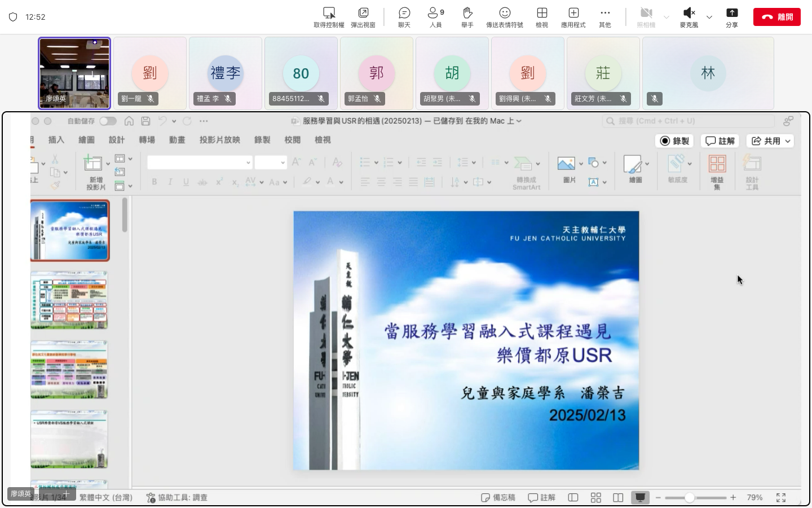Image resolution: width=812 pixels, height=508 pixels.
Task: Open the Transitions (轉場) tab
Action: pyautogui.click(x=147, y=140)
